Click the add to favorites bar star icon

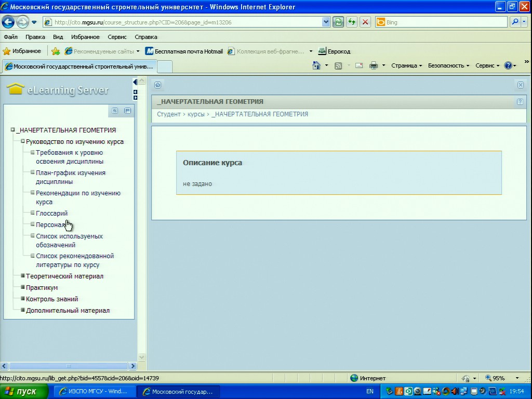56,51
